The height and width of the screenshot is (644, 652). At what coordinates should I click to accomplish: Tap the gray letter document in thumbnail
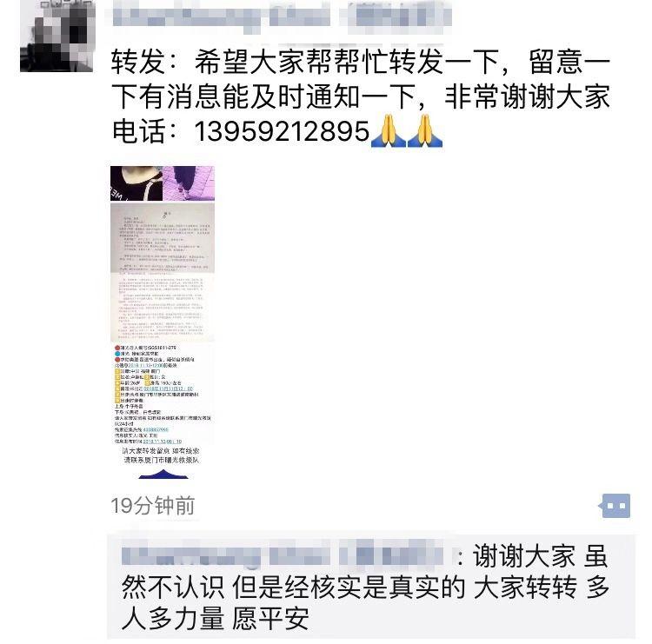163,237
